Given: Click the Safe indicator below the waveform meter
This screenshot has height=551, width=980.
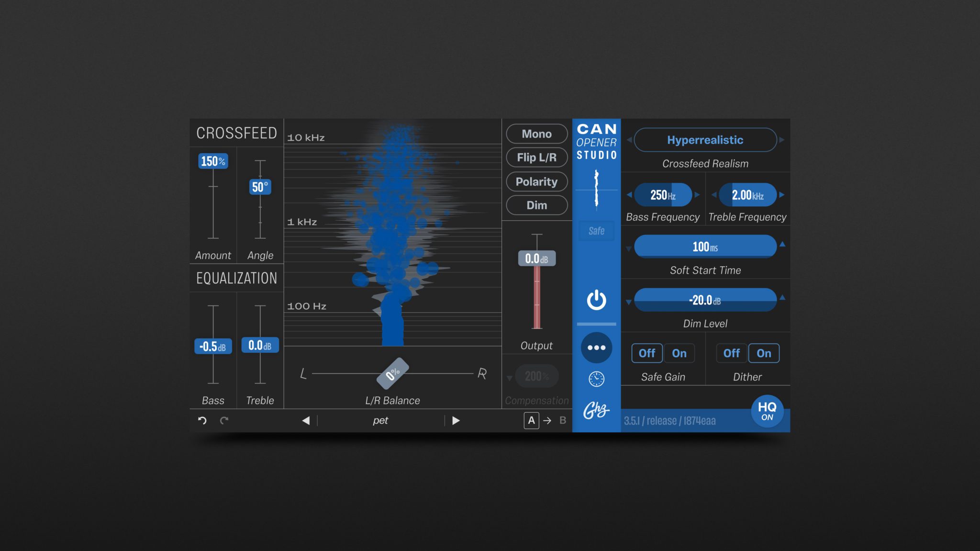Looking at the screenshot, I should coord(596,230).
